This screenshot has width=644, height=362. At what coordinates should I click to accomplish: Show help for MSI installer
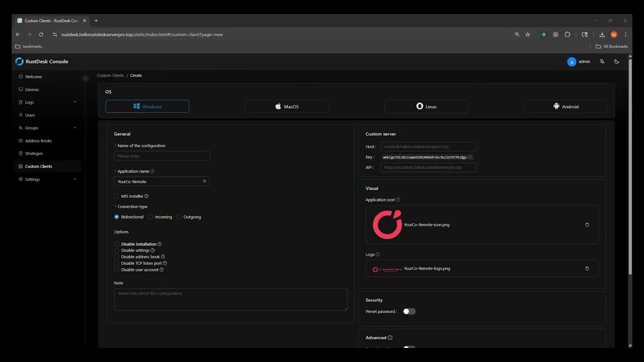(x=146, y=196)
